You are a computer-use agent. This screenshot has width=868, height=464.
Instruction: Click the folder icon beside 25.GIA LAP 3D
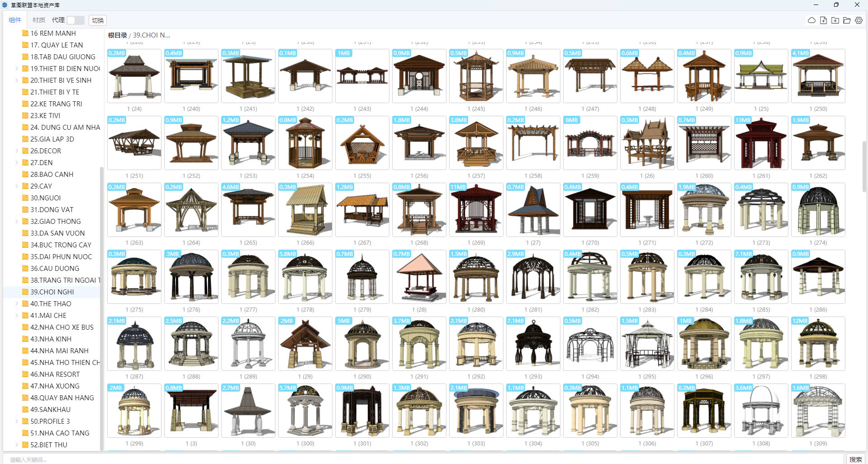click(25, 139)
